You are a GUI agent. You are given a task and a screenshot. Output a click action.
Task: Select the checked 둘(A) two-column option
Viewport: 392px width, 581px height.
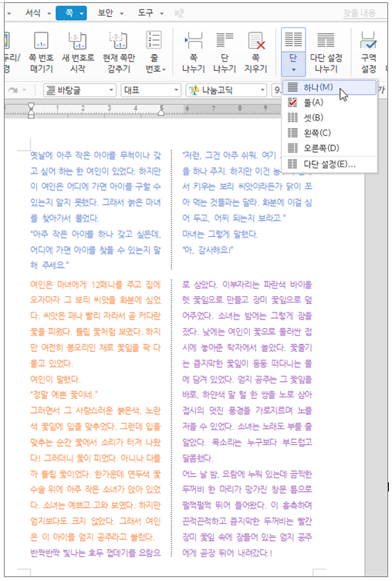(x=329, y=103)
